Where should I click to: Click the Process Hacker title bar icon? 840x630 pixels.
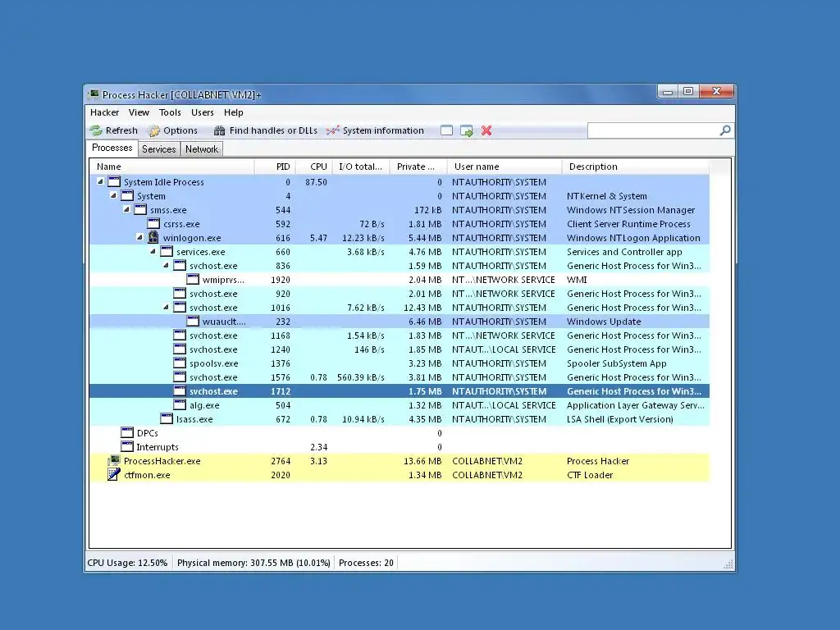pyautogui.click(x=94, y=94)
